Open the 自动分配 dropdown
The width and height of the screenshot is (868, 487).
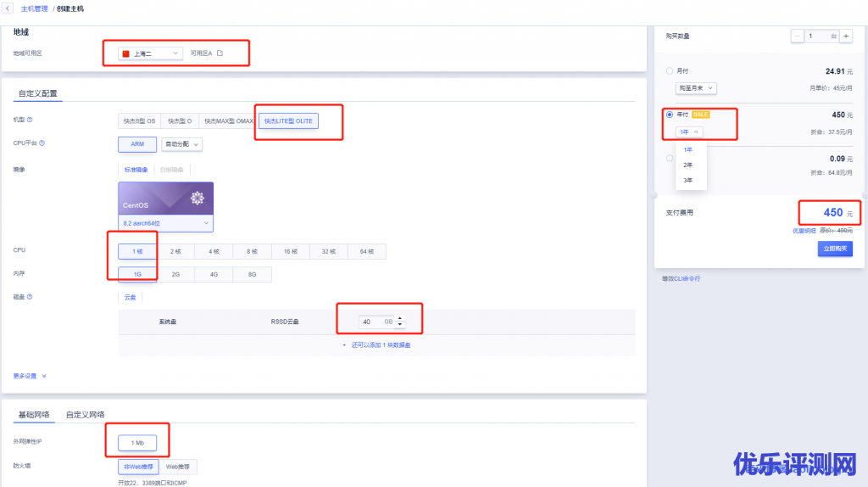(x=181, y=144)
